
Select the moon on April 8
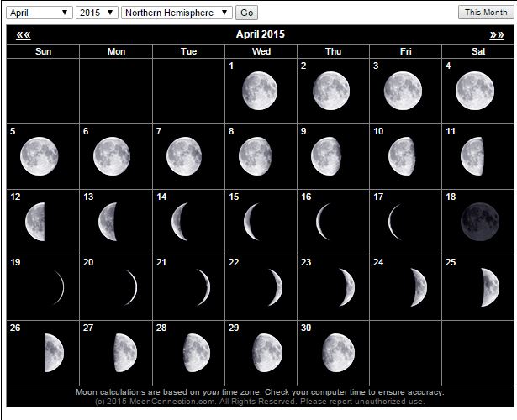[256, 156]
